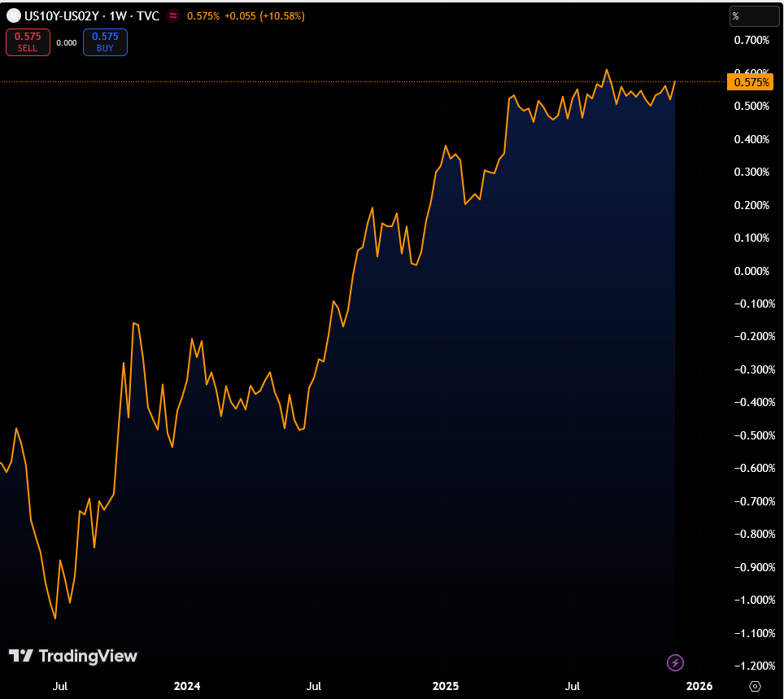Click the -1.000% level on price scale
The height and width of the screenshot is (699, 784).
751,600
